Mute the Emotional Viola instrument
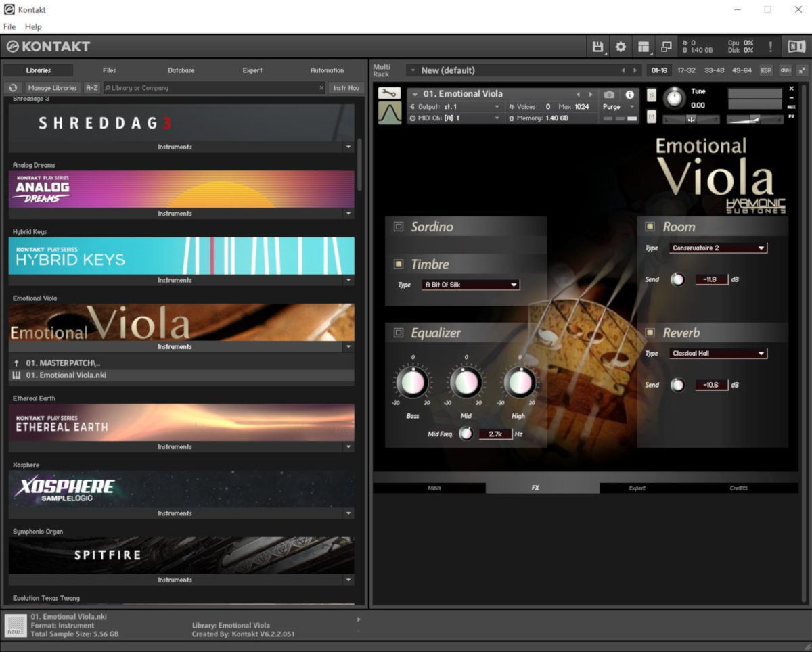This screenshot has width=812, height=652. [x=652, y=117]
